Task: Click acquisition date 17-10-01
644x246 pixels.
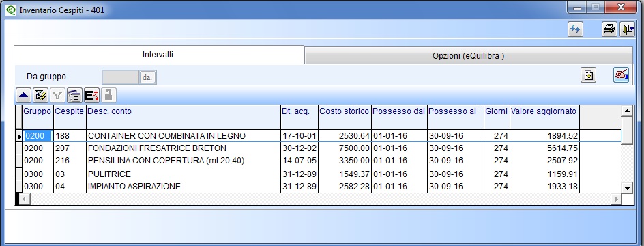Action: pos(299,136)
